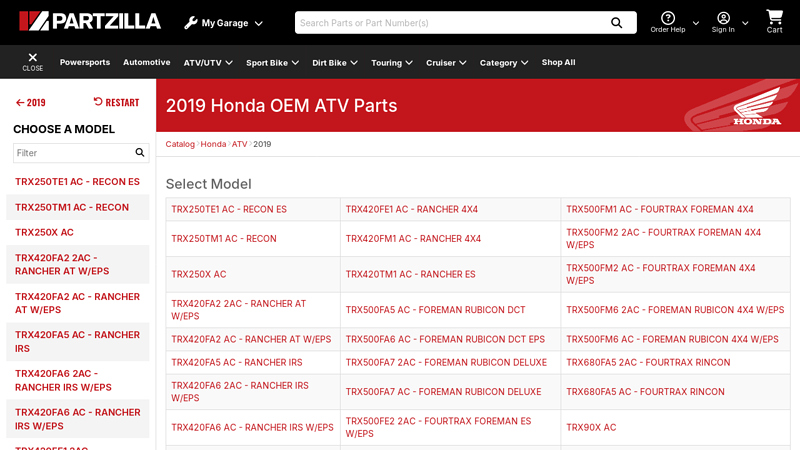800x450 pixels.
Task: Select TRX420FA5 AC - RANCHER IRS in sidebar
Action: pos(77,341)
